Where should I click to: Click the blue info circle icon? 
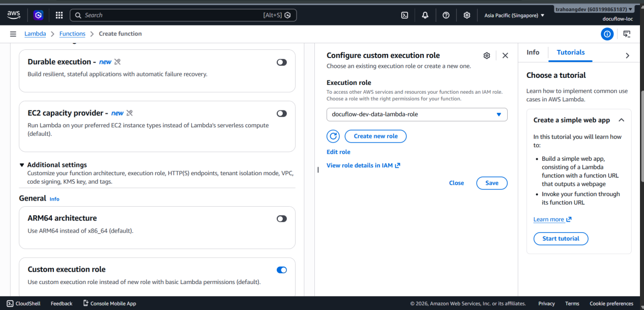(607, 34)
